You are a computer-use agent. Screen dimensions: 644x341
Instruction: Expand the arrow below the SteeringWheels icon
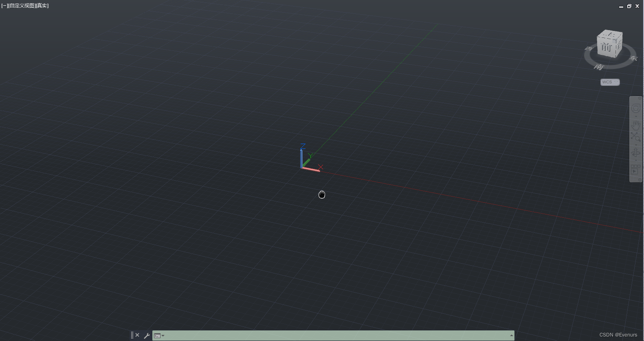coord(636,116)
